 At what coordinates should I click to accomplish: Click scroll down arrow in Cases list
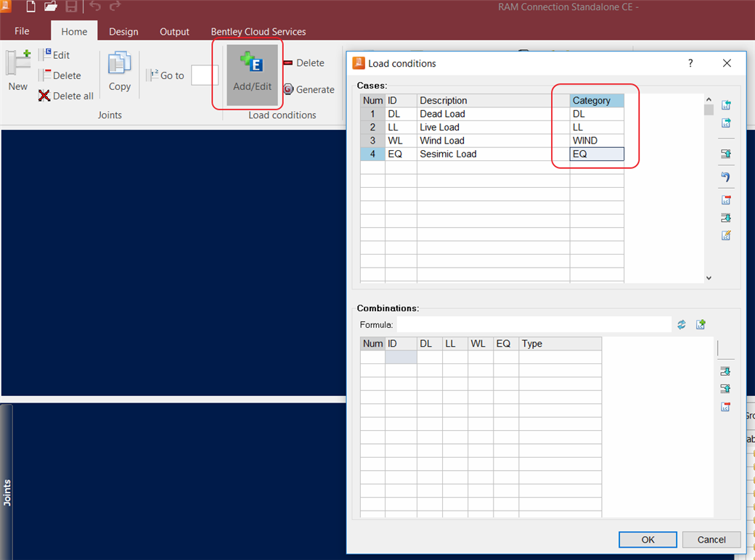click(709, 278)
